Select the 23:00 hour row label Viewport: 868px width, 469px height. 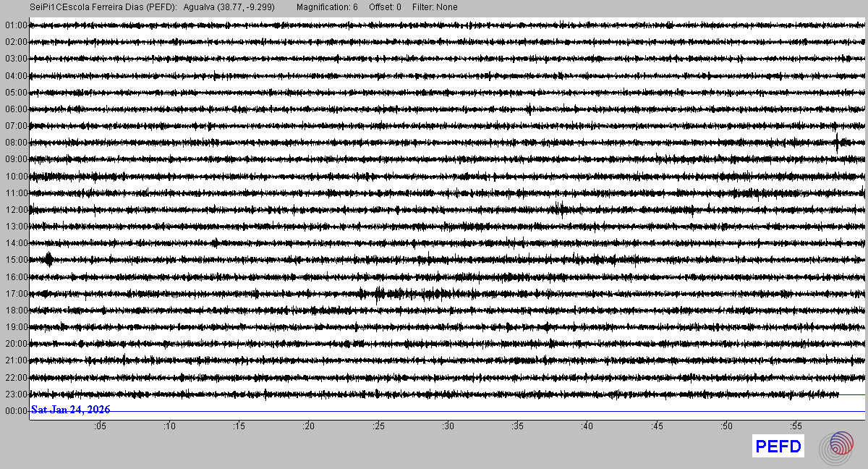15,394
